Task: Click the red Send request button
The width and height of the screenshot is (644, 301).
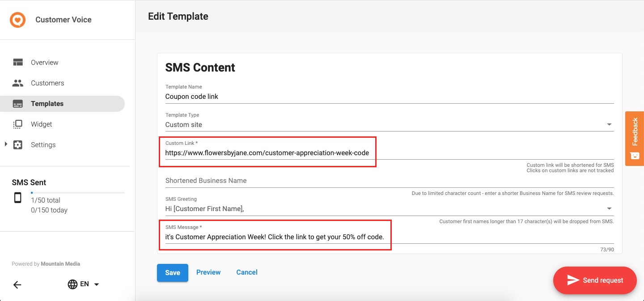Action: click(595, 280)
